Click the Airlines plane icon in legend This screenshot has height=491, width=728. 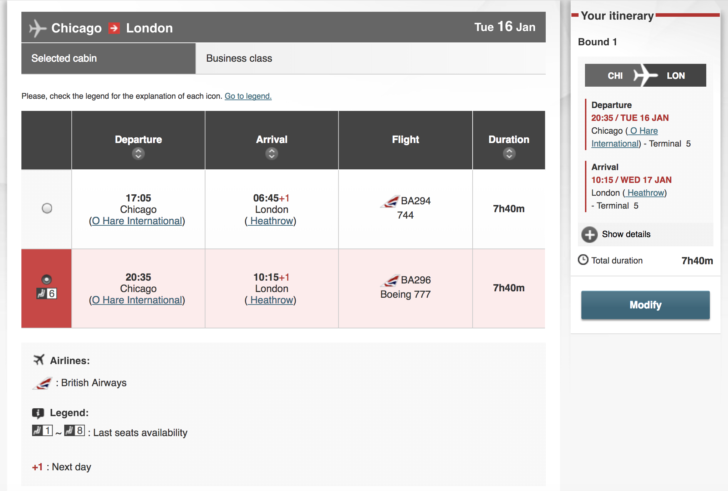pos(39,360)
